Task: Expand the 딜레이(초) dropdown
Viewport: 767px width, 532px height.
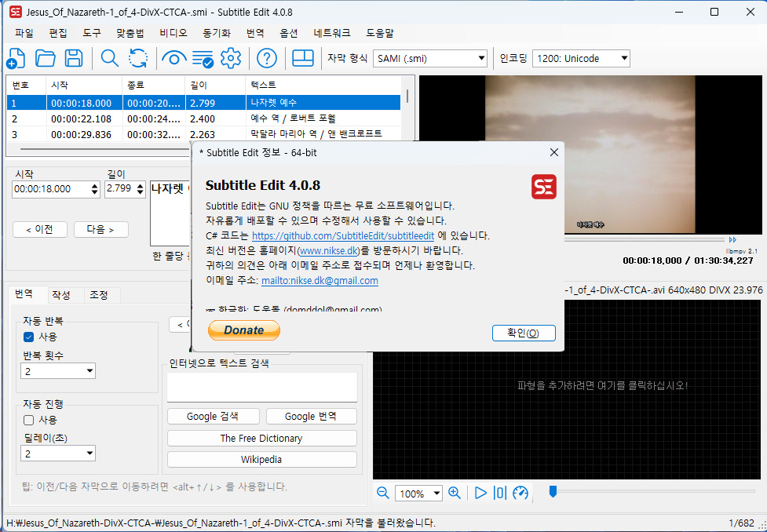Action: 58,454
